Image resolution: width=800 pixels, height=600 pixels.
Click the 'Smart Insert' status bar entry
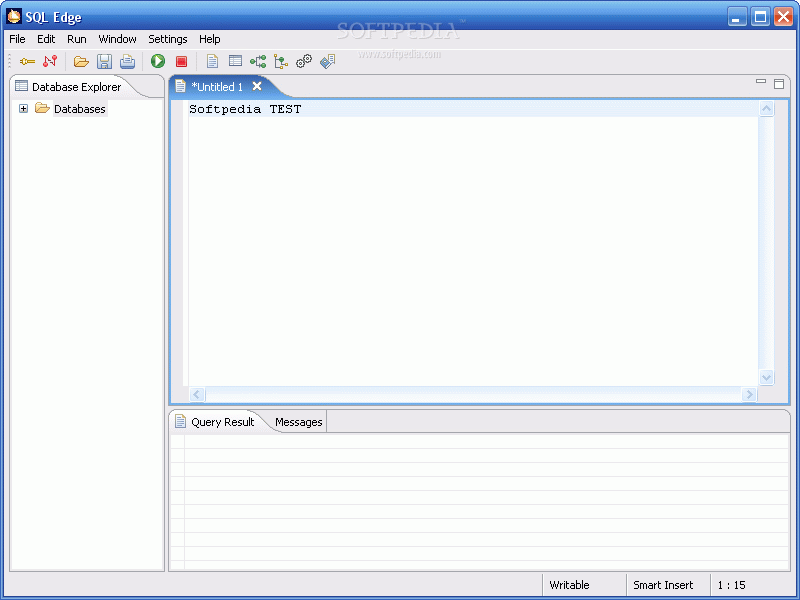pos(663,585)
